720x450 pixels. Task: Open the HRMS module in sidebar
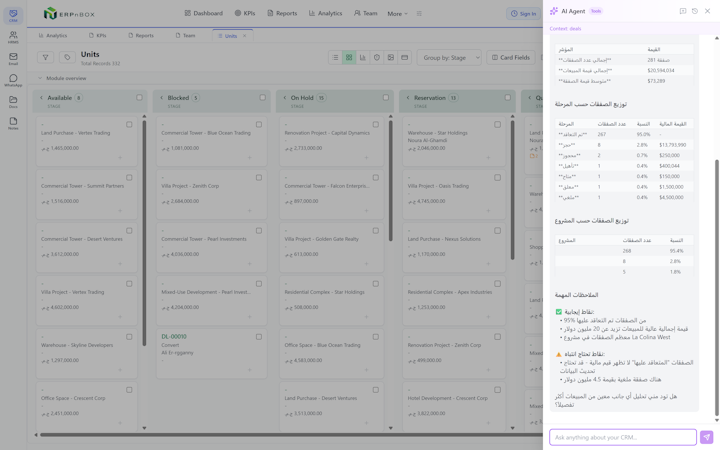coord(13,37)
